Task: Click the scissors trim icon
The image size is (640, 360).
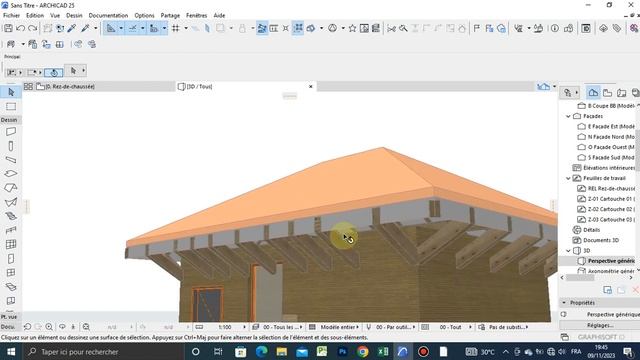Action: click(x=391, y=28)
